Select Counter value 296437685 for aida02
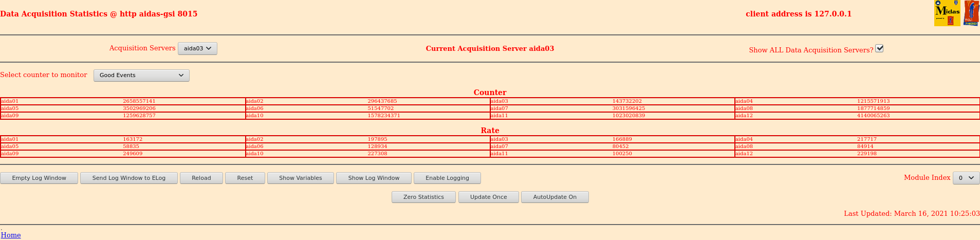 click(382, 101)
